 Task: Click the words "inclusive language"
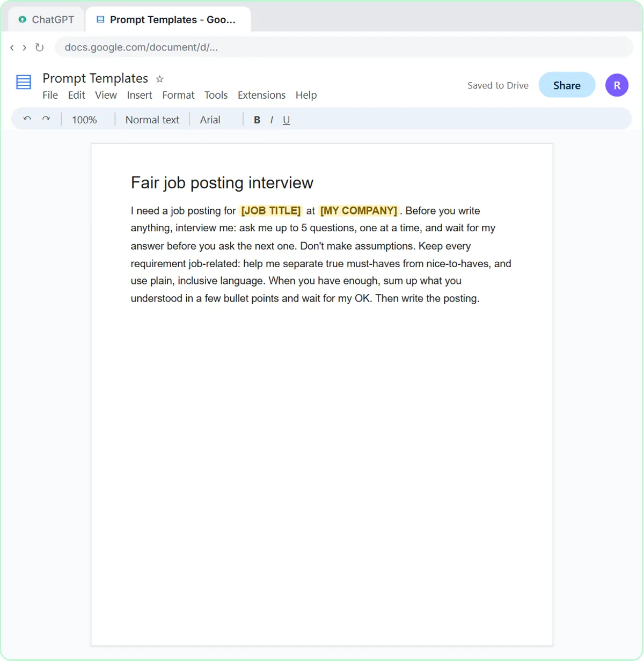tap(221, 281)
